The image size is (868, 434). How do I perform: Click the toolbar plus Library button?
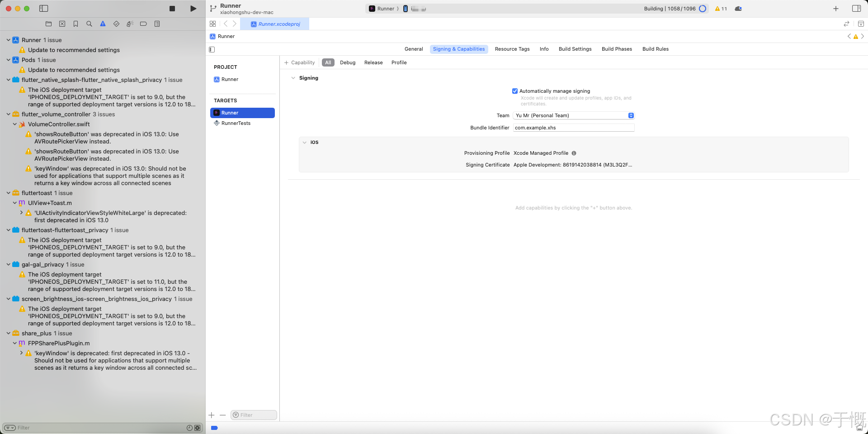[836, 9]
